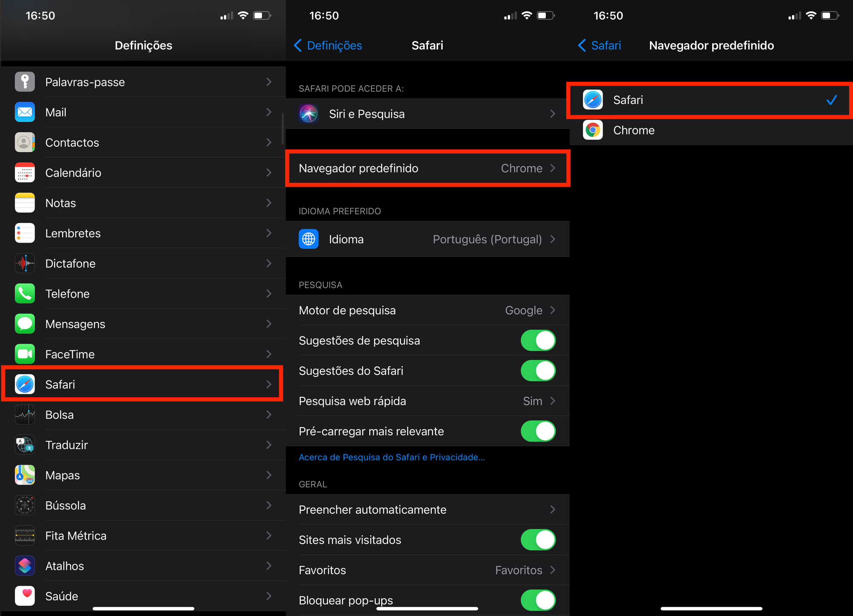This screenshot has height=616, width=853.
Task: Tap home indicator bar on Definições screen
Action: [x=143, y=608]
